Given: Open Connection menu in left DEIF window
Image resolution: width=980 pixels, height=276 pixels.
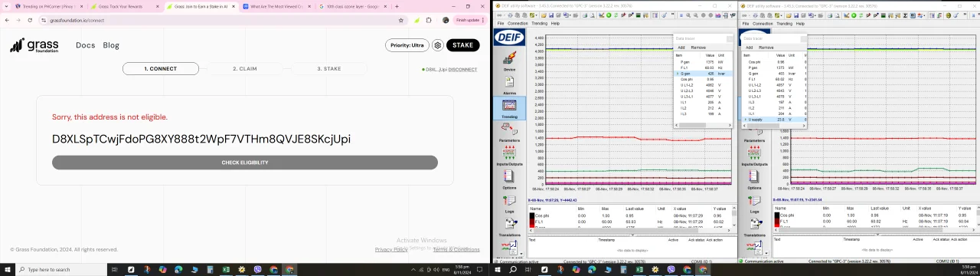Looking at the screenshot, I should 518,24.
